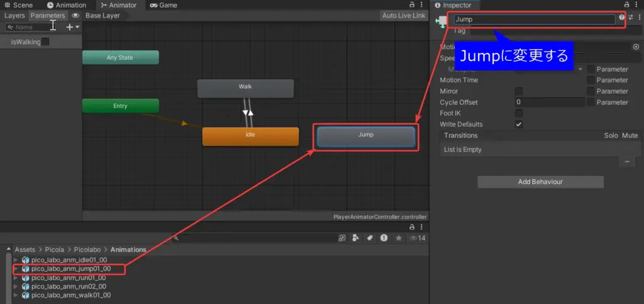644x304 pixels.
Task: Select the Walk-to-Idle transition arrows
Action: tap(248, 112)
